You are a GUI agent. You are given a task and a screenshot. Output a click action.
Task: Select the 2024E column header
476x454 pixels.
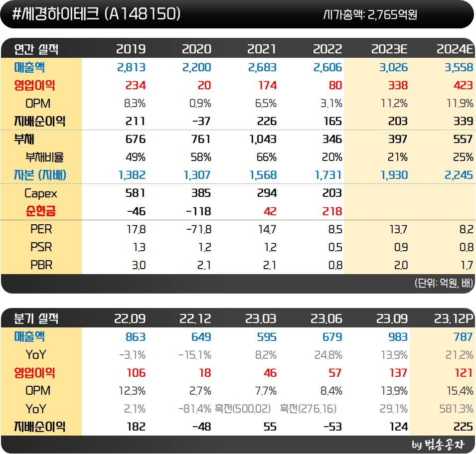(455, 49)
